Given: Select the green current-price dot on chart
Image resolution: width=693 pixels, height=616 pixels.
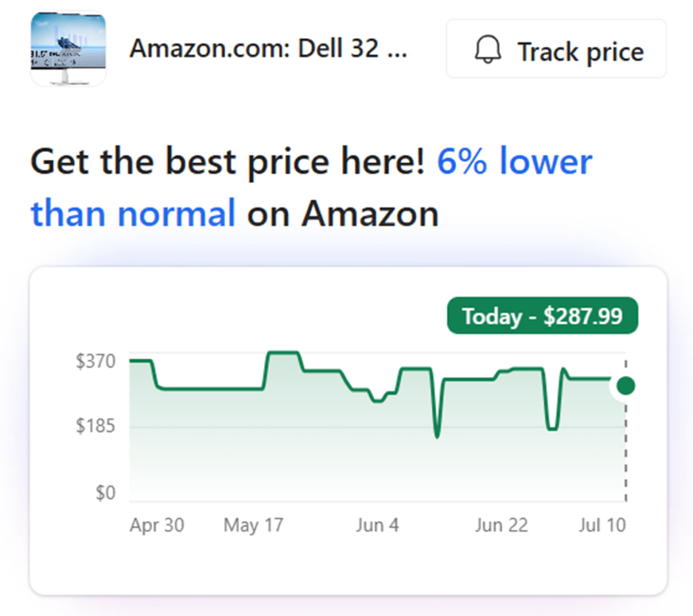Looking at the screenshot, I should pos(625,386).
